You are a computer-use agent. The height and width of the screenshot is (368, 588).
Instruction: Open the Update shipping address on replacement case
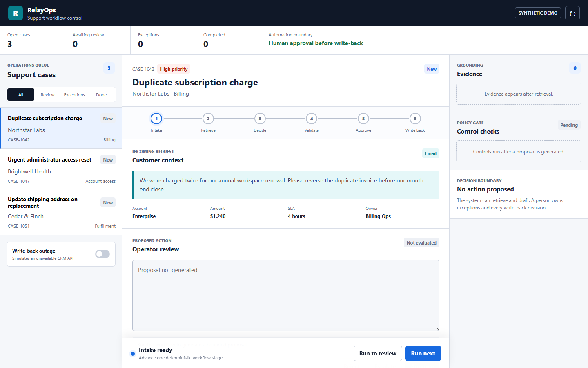[x=61, y=212]
